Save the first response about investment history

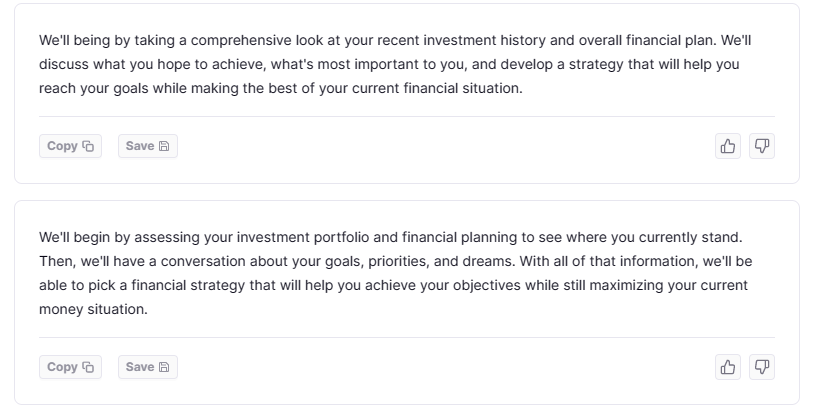[x=147, y=146]
